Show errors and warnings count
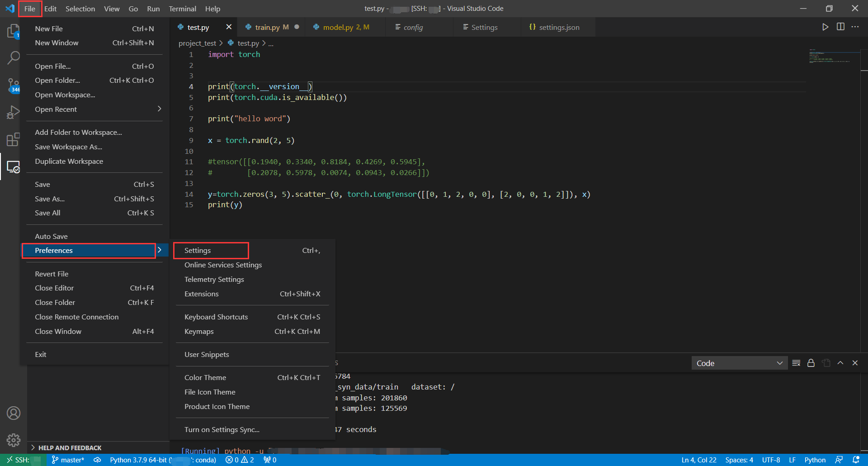Image resolution: width=868 pixels, height=466 pixels. [x=240, y=460]
